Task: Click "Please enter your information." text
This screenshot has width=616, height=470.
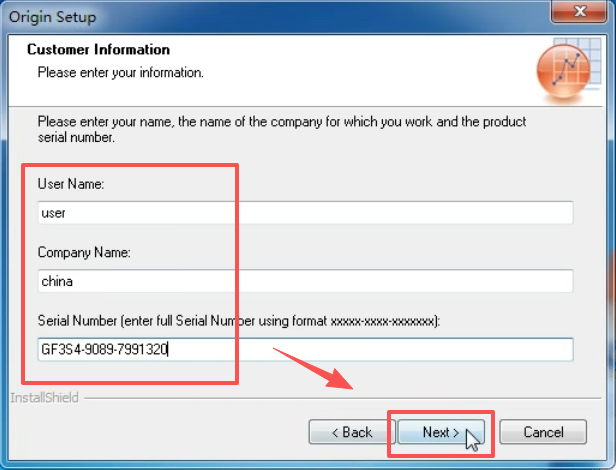Action: click(x=121, y=73)
